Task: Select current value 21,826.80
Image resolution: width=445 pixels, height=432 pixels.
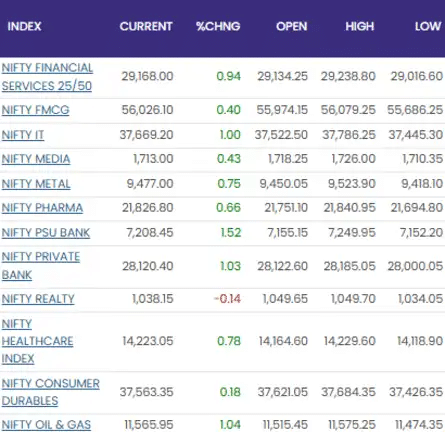Action: click(148, 208)
